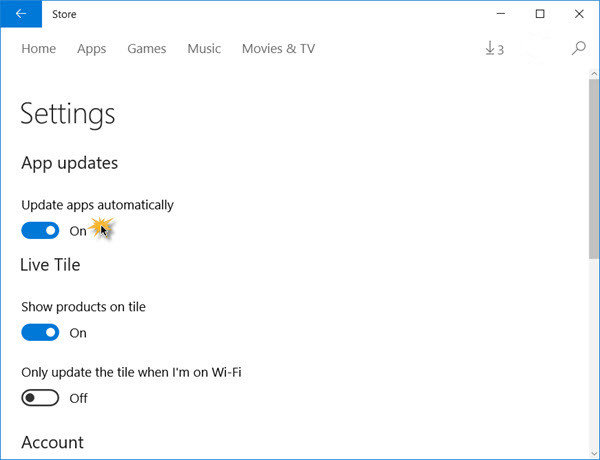Click the Live Tile section heading

[50, 265]
